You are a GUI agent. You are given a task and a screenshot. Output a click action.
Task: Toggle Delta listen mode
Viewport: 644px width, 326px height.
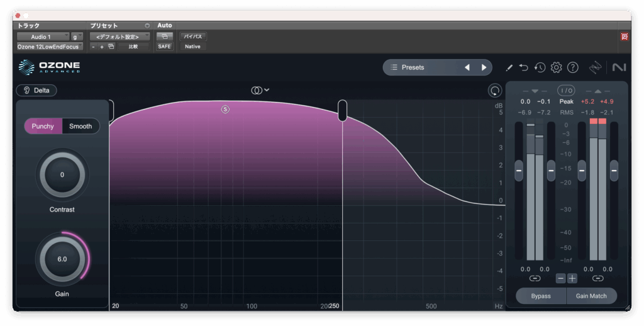(36, 91)
